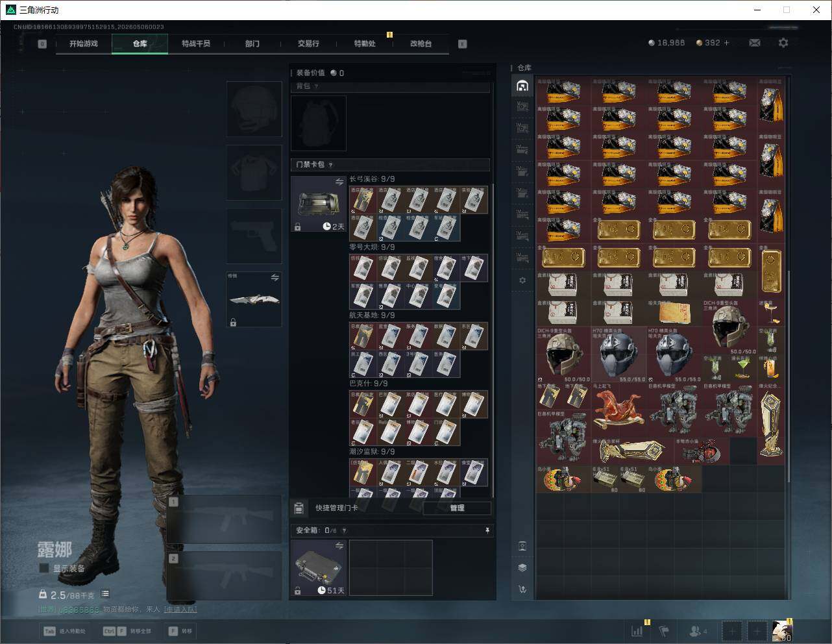Image resolution: width=832 pixels, height=644 pixels.
Task: Collapse the 门禁卡包 section header
Action: click(390, 165)
